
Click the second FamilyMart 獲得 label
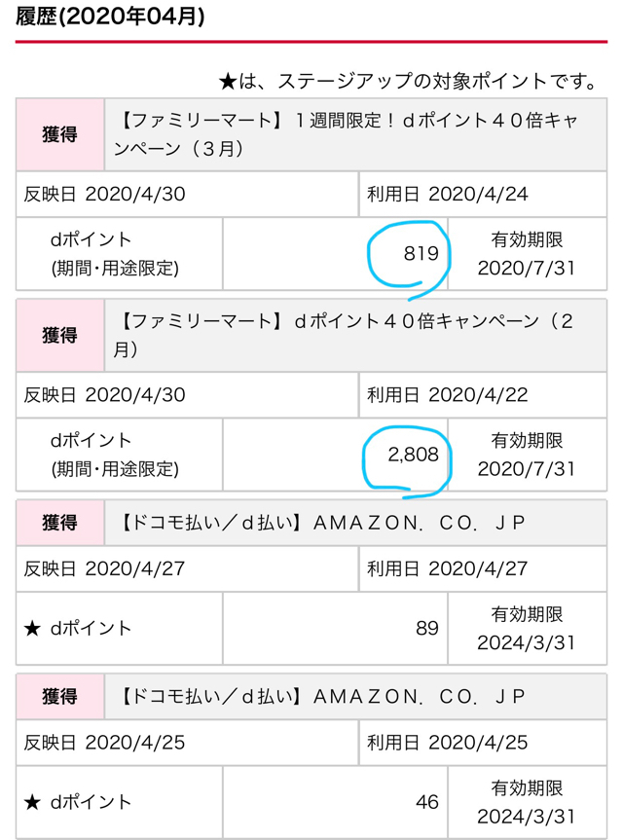coord(60,336)
